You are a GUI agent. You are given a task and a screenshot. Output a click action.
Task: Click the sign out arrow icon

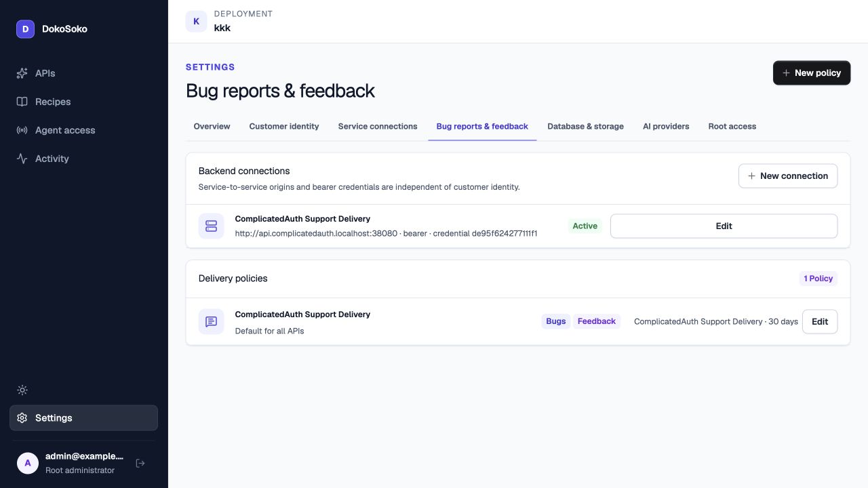[x=140, y=463]
